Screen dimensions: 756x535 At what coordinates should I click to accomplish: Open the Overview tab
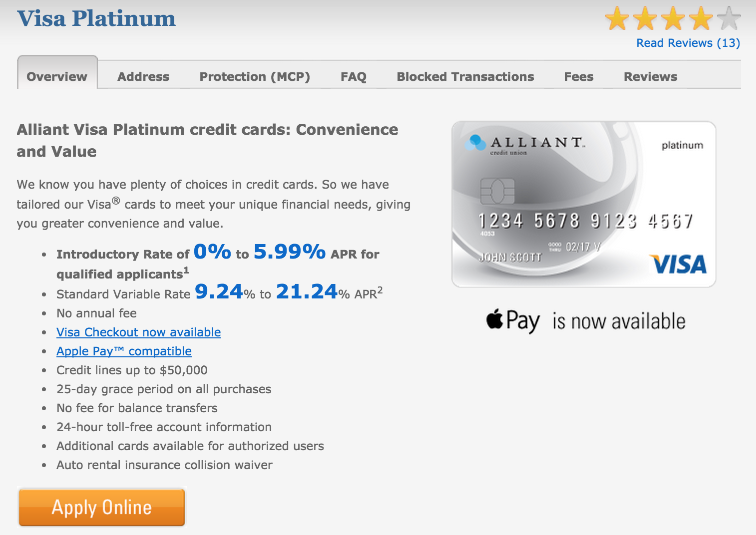tap(57, 76)
